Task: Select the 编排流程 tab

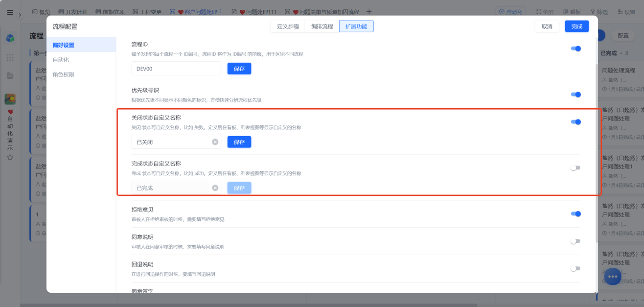Action: tap(322, 26)
